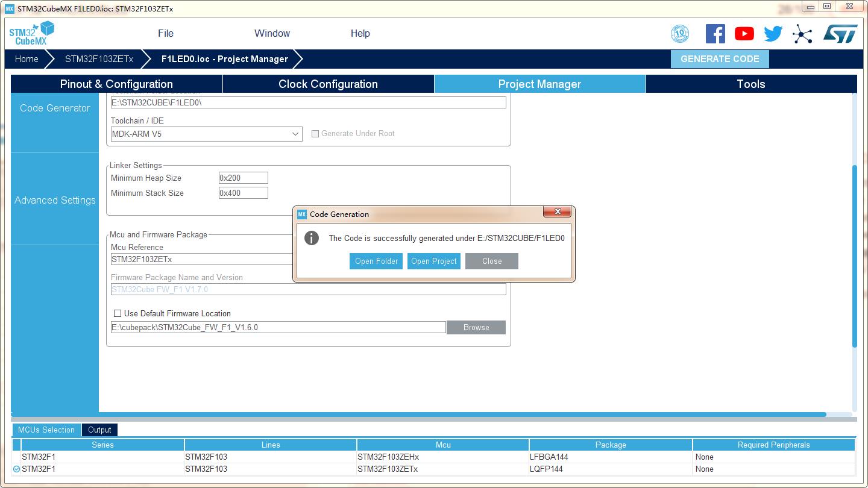
Task: Click the STM32CubeMX logo icon
Action: coord(31,33)
